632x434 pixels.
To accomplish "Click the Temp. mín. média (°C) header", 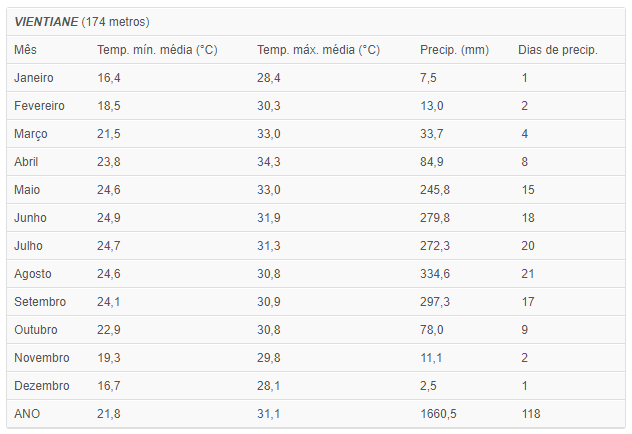I will (157, 50).
